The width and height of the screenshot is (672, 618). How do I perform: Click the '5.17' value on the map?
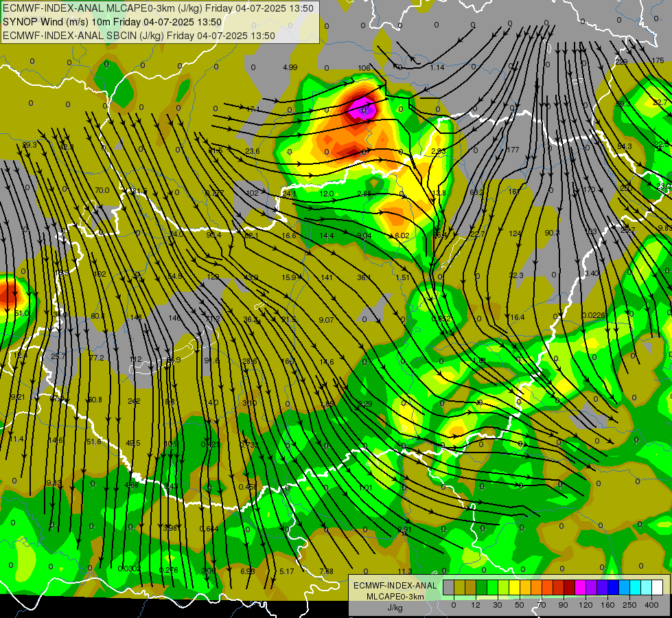pyautogui.click(x=287, y=571)
